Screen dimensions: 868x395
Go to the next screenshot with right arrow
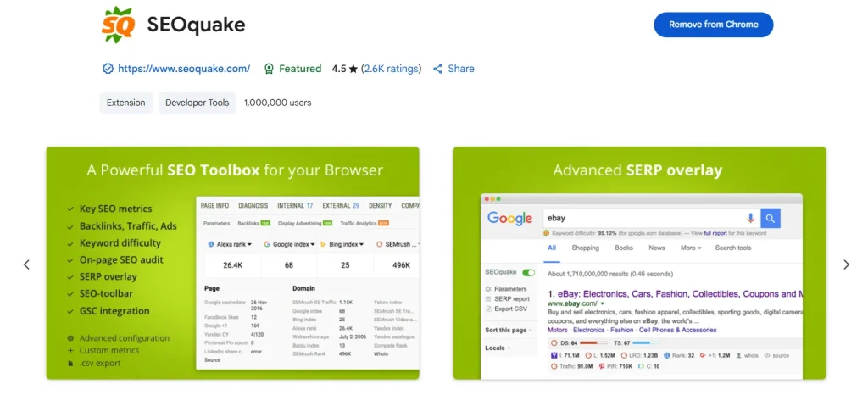845,264
